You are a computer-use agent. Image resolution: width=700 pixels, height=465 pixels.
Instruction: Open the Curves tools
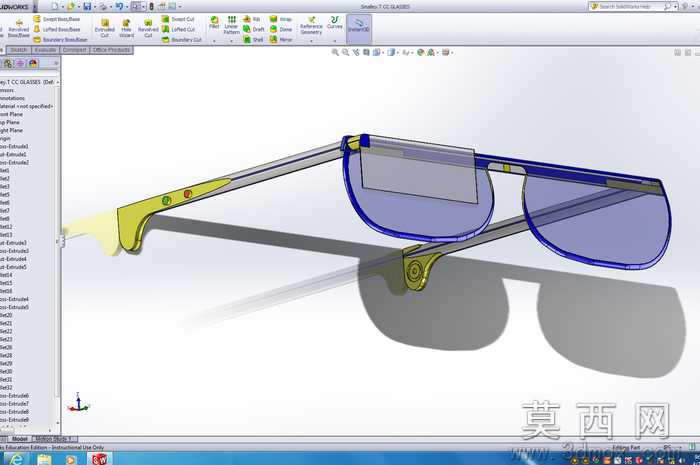coord(334,22)
